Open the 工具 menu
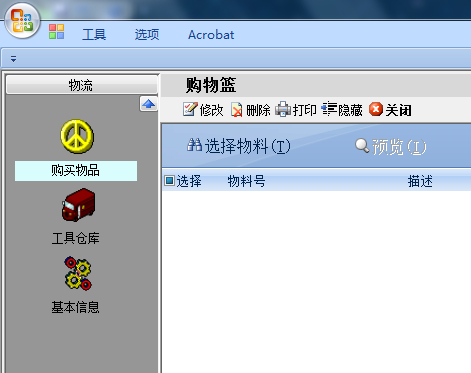The image size is (471, 373). tap(94, 35)
